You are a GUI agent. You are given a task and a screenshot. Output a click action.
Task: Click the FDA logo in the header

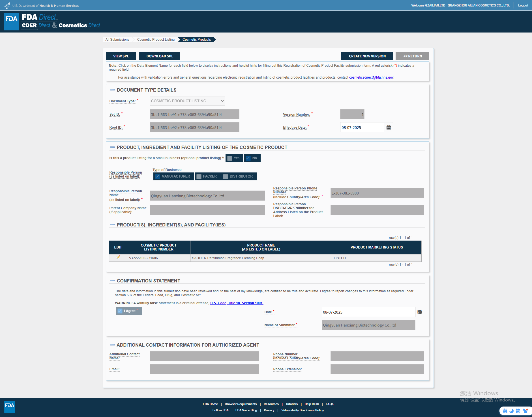tap(12, 21)
